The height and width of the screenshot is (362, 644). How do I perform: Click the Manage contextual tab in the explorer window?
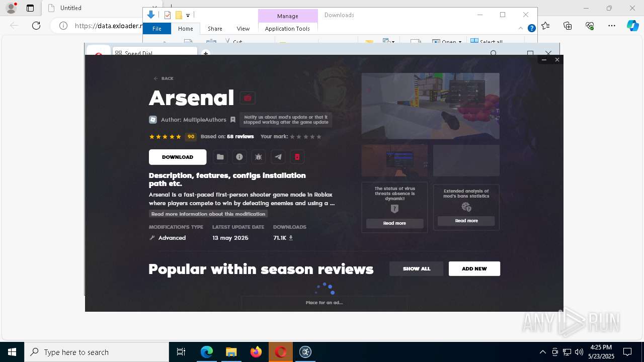point(288,16)
